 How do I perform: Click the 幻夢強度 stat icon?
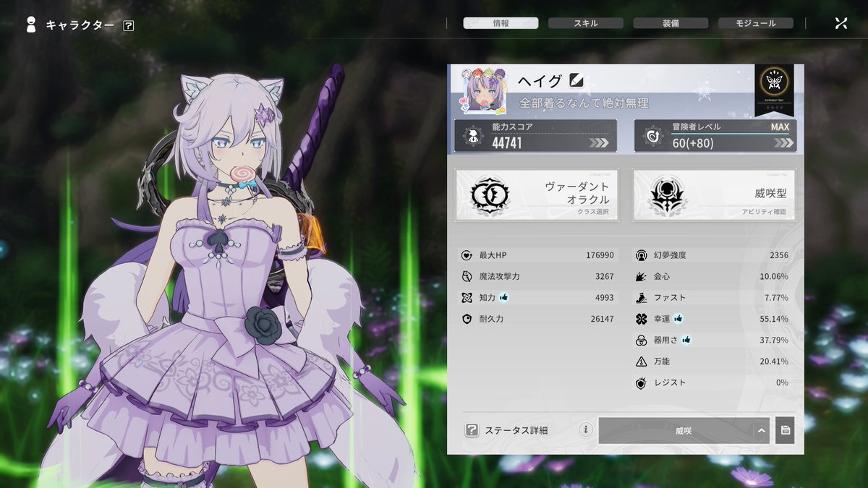click(x=641, y=255)
